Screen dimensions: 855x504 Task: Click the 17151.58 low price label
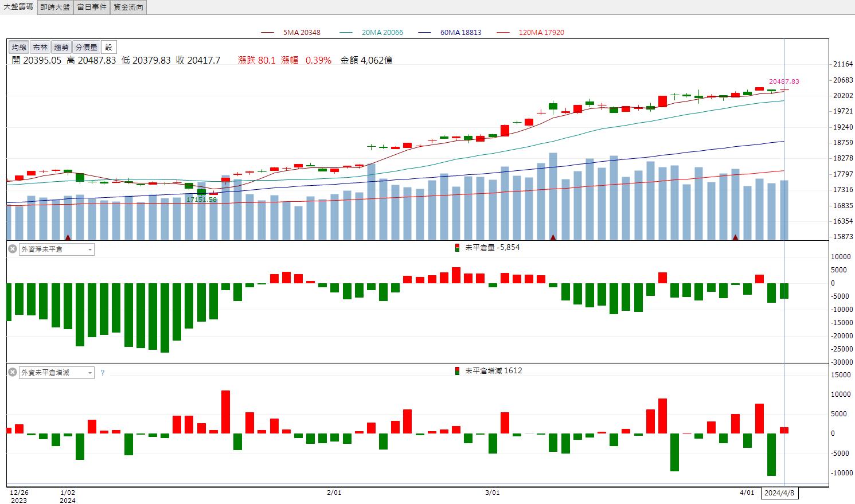[x=201, y=200]
